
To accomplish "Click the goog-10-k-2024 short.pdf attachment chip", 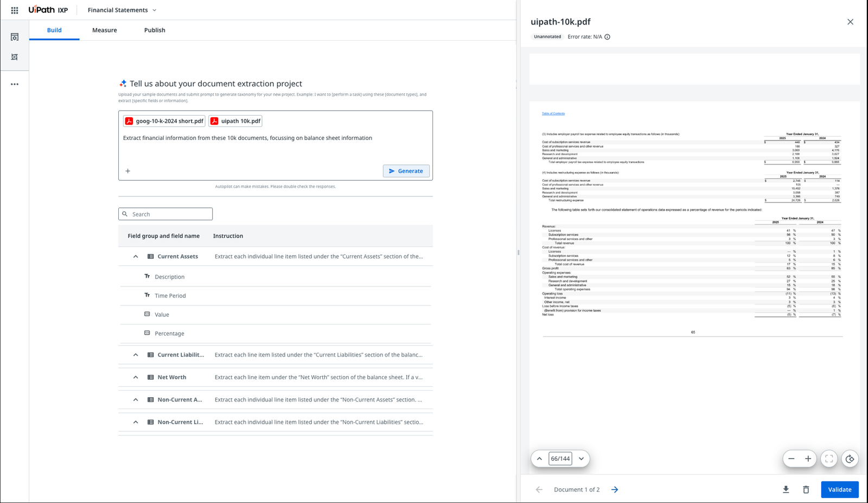I will (x=164, y=121).
